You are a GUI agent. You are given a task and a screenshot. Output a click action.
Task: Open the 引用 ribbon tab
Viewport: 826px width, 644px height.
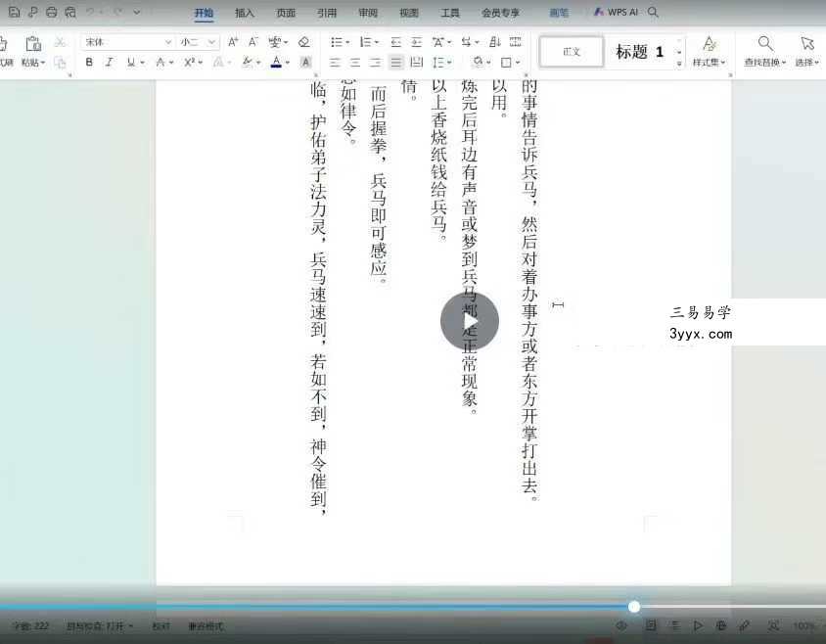(327, 13)
